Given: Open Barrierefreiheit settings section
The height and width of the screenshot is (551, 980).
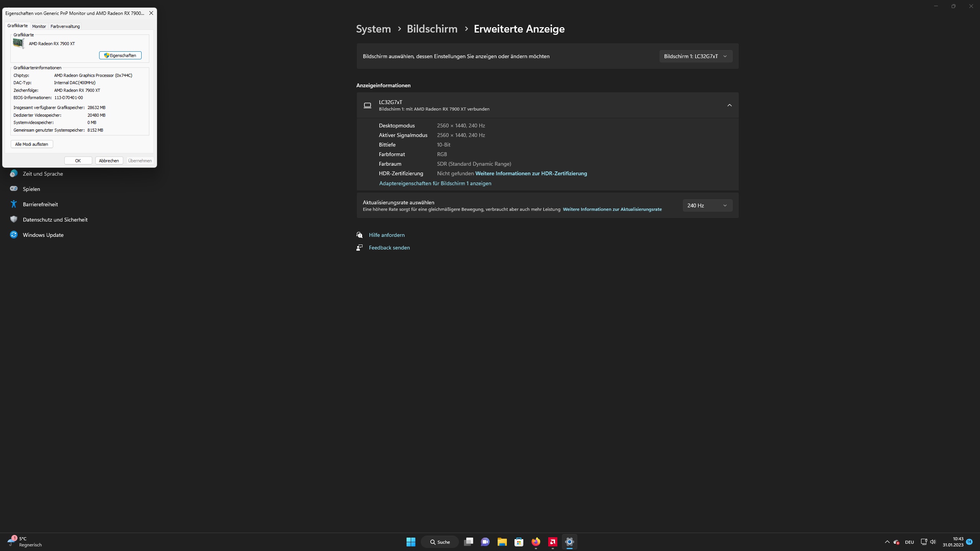Looking at the screenshot, I should tap(41, 204).
